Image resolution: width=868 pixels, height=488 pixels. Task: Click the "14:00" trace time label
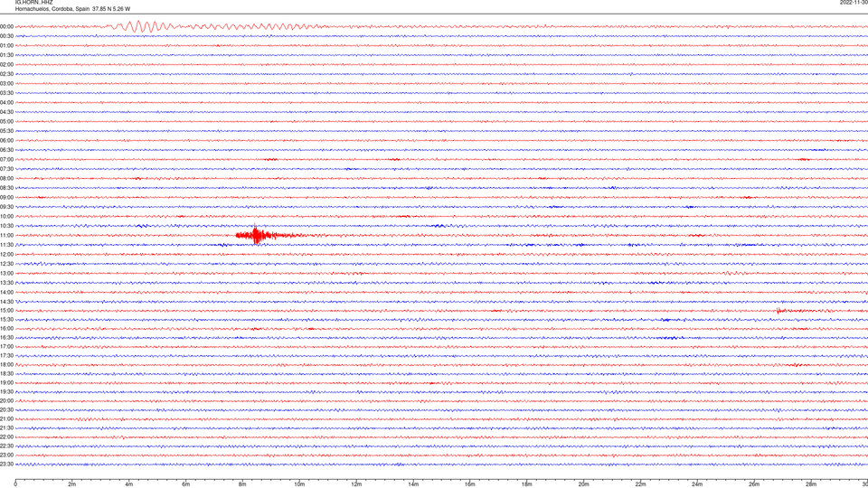click(x=6, y=292)
